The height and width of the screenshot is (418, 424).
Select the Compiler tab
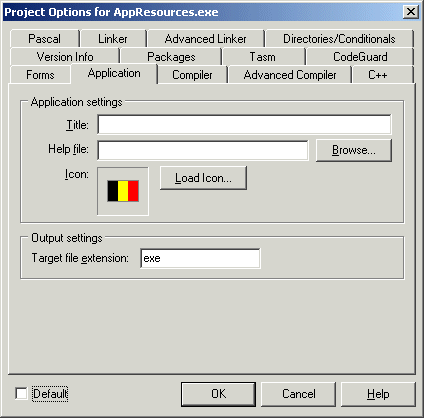(192, 75)
